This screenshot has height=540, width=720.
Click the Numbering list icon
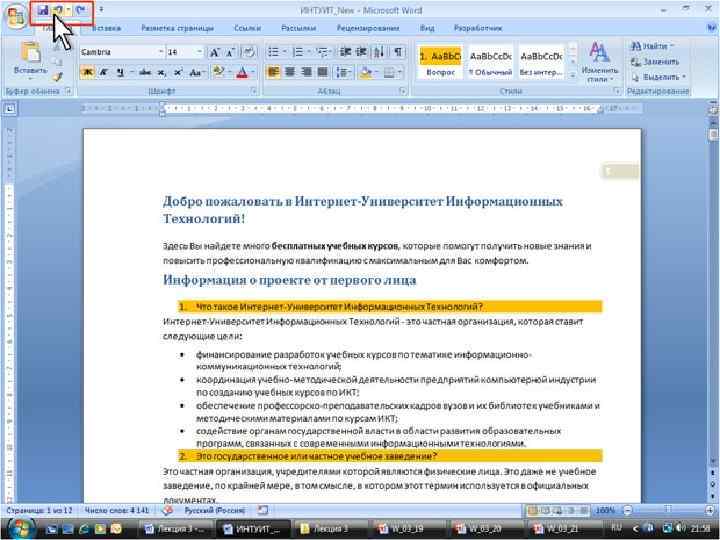point(298,52)
